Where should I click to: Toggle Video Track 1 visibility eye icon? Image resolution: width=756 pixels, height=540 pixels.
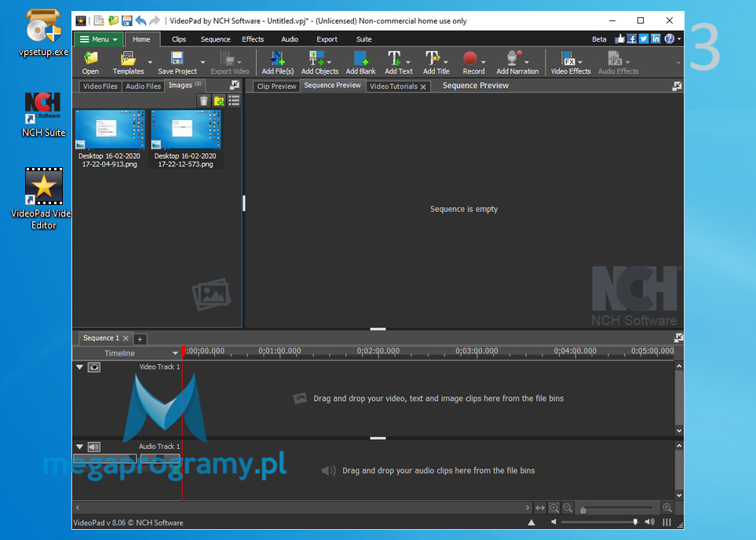pos(94,367)
